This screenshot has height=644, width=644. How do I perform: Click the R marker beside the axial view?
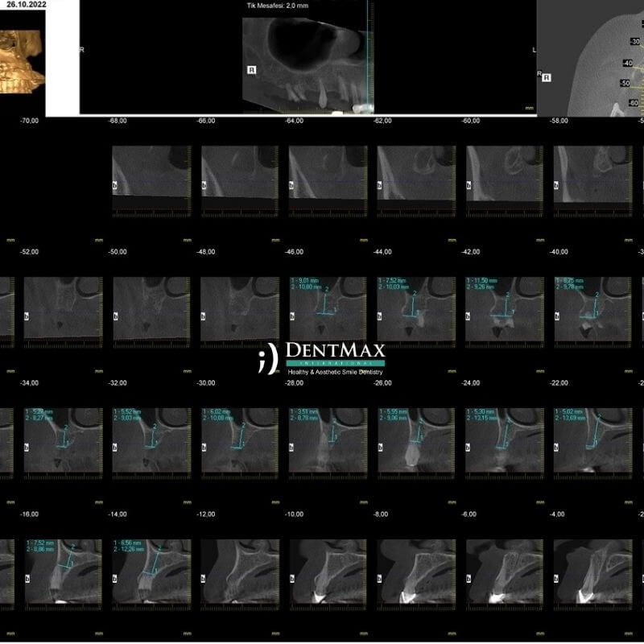[x=547, y=77]
